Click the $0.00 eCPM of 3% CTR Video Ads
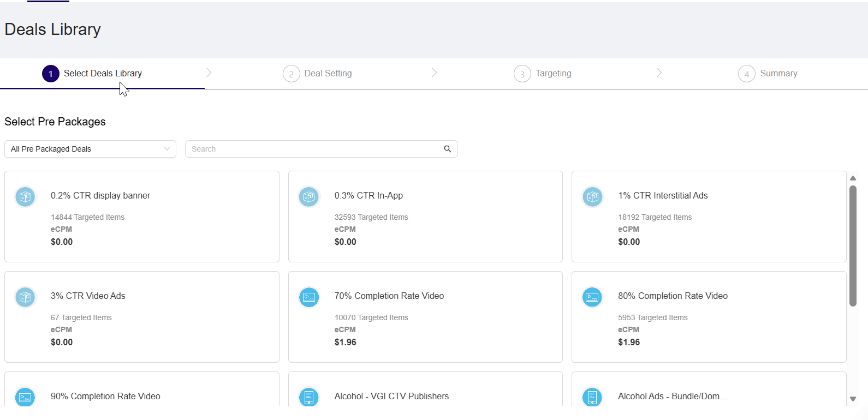The width and height of the screenshot is (868, 420). pyautogui.click(x=62, y=342)
